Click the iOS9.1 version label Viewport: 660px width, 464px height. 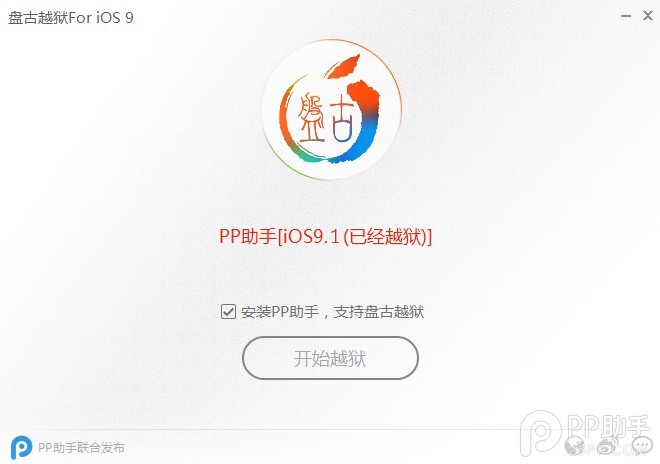click(311, 237)
